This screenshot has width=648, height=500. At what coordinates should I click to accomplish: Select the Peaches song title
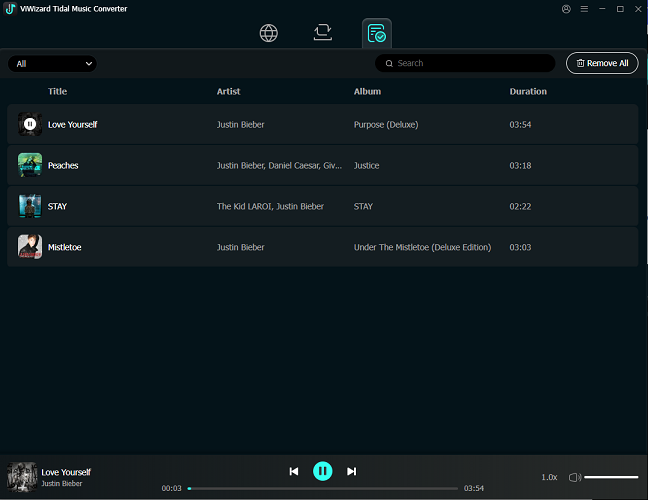tap(63, 165)
